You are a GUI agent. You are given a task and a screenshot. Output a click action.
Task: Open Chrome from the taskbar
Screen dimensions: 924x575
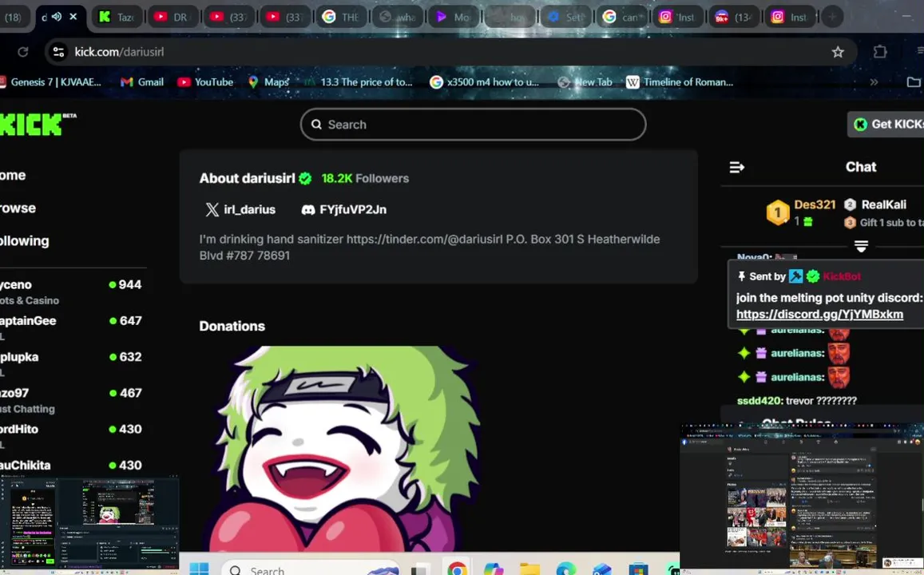(457, 569)
